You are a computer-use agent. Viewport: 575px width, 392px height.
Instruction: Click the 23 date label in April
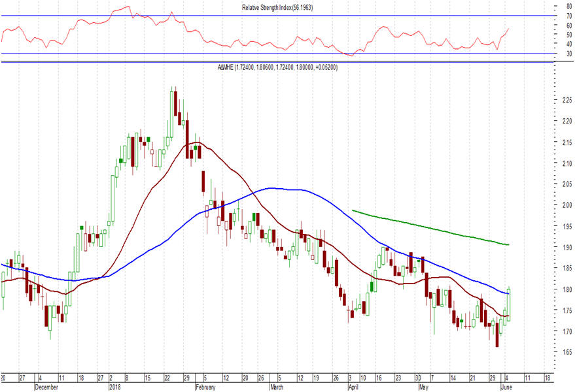[398, 378]
